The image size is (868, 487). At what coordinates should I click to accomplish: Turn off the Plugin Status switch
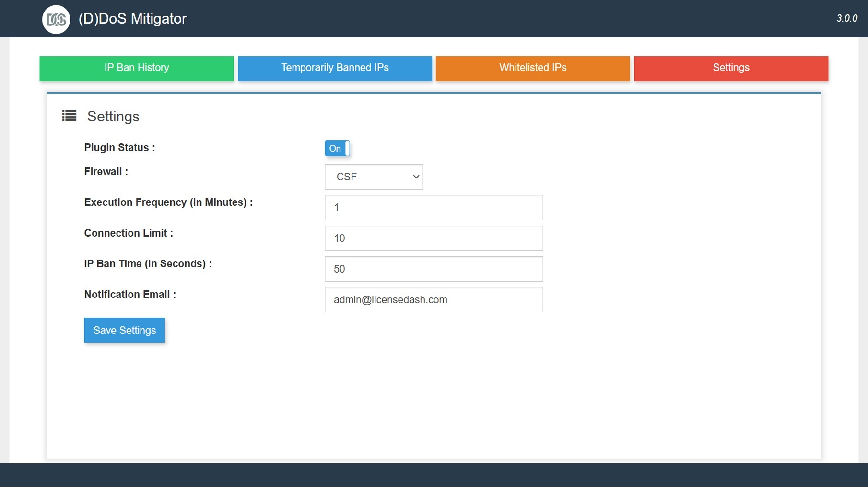pos(337,148)
